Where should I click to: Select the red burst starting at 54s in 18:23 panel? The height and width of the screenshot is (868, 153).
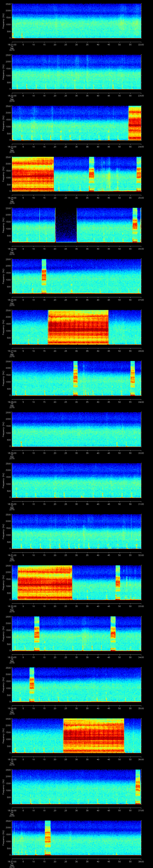pyautogui.click(x=135, y=123)
